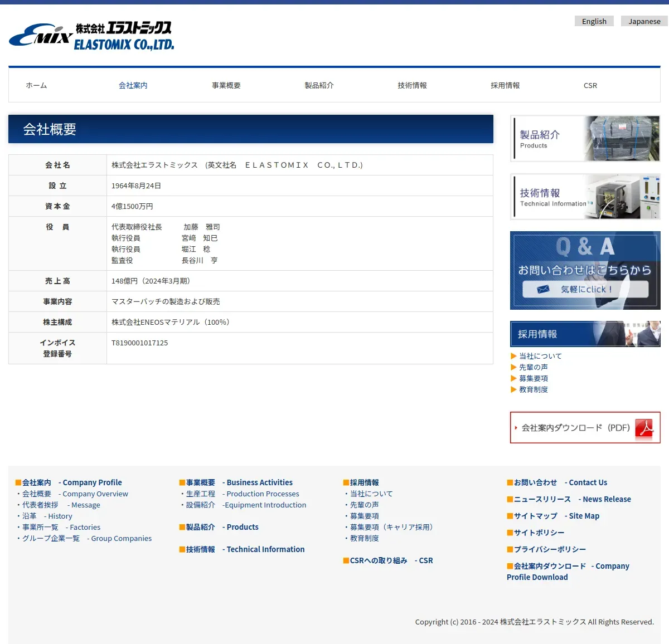Open the 製品紹介 menu item
This screenshot has height=644, width=669.
click(319, 85)
